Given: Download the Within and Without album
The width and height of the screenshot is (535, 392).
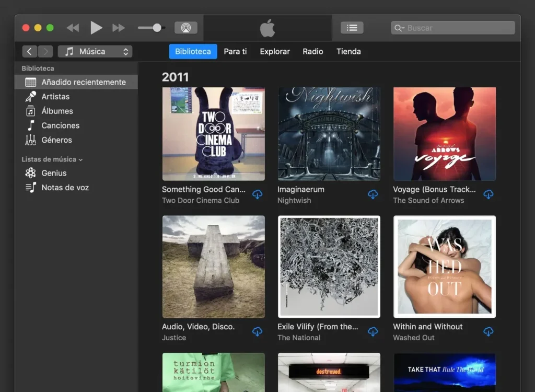Looking at the screenshot, I should coord(488,332).
